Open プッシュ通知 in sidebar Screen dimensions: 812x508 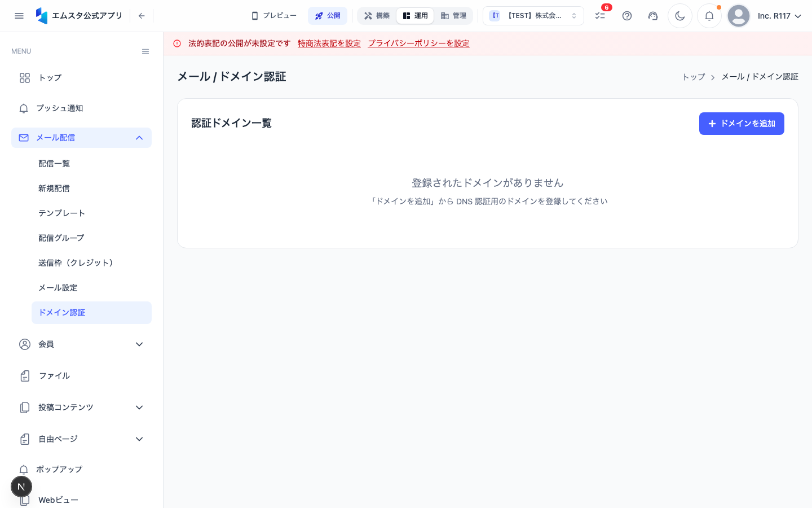pos(81,108)
